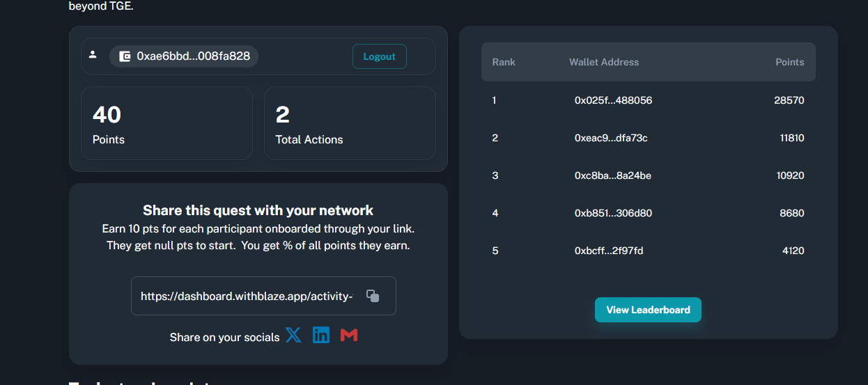Open the full leaderboard with View Leaderboard
Viewport: 868px width, 385px height.
[x=648, y=310]
